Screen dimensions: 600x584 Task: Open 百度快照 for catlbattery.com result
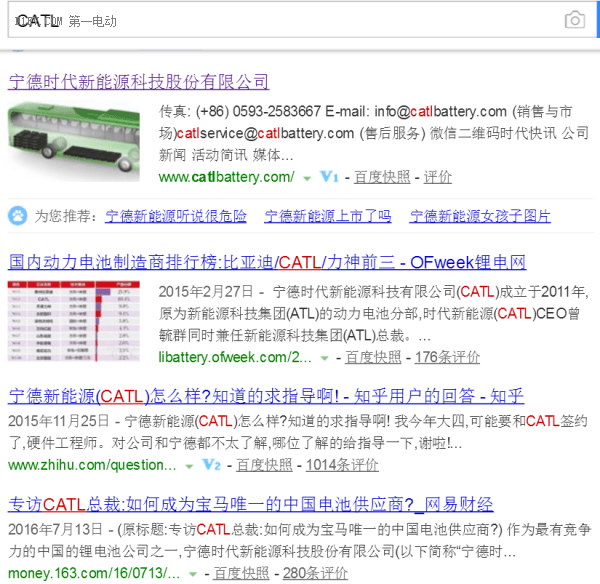382,177
